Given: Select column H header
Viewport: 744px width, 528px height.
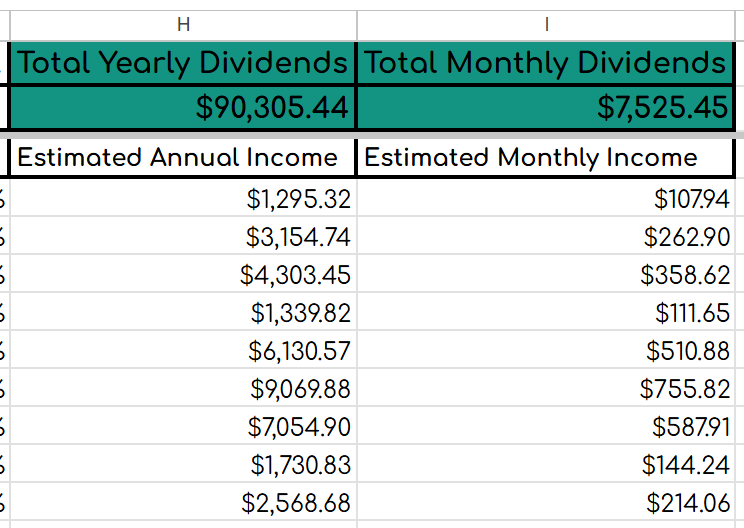Looking at the screenshot, I should tap(183, 25).
